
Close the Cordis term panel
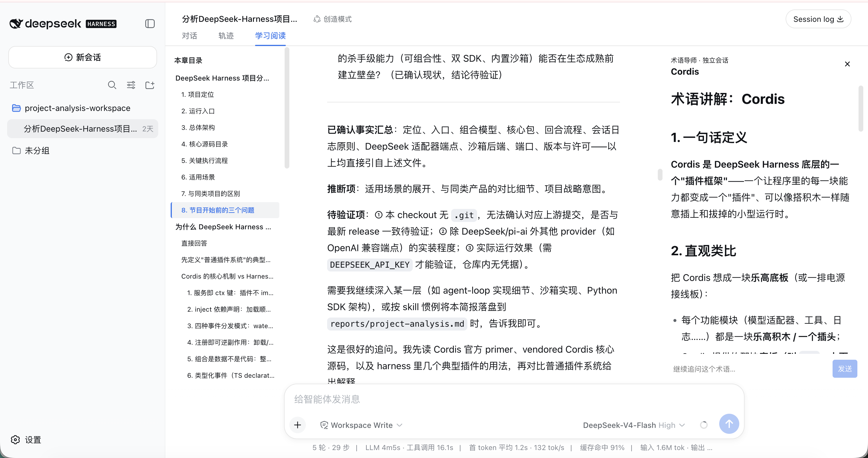(x=847, y=64)
